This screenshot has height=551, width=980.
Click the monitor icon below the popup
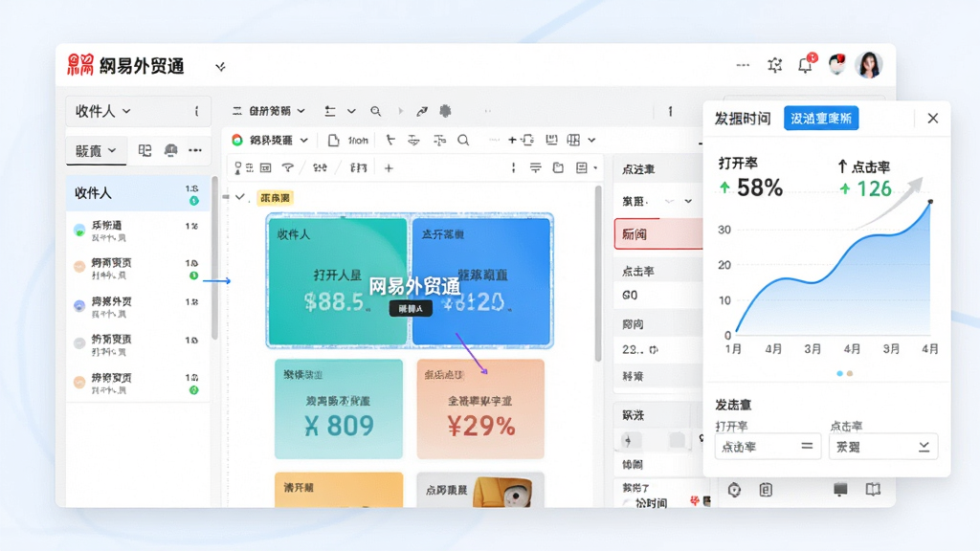840,489
